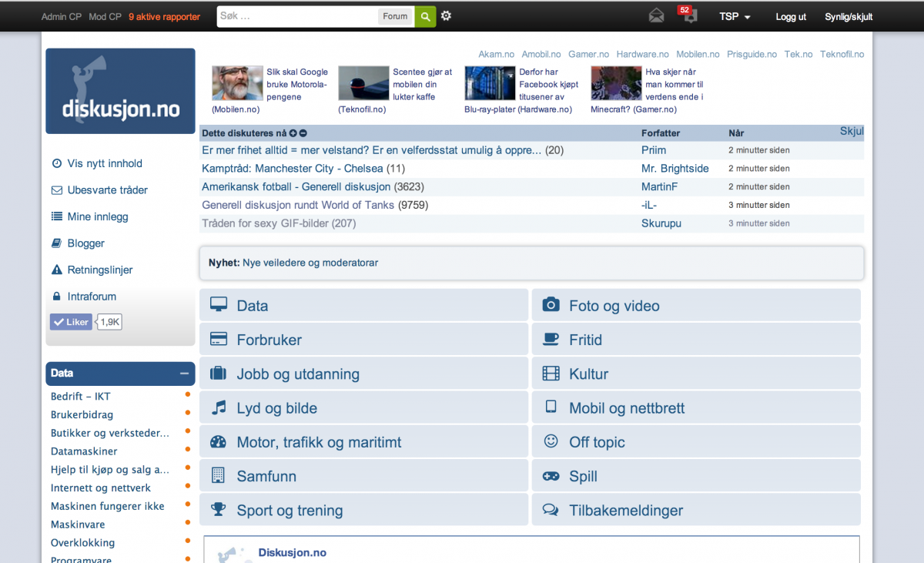
Task: Toggle the Liker button
Action: (x=71, y=322)
